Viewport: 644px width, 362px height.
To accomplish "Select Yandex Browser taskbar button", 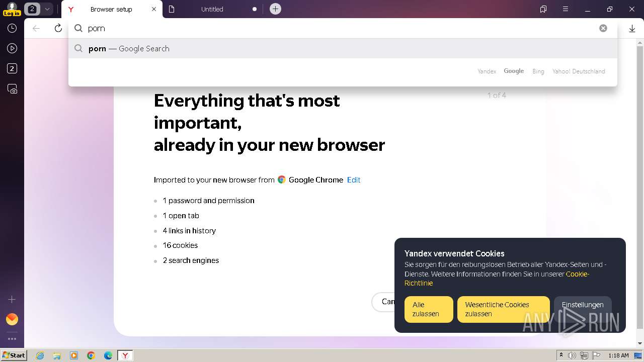I will [125, 355].
